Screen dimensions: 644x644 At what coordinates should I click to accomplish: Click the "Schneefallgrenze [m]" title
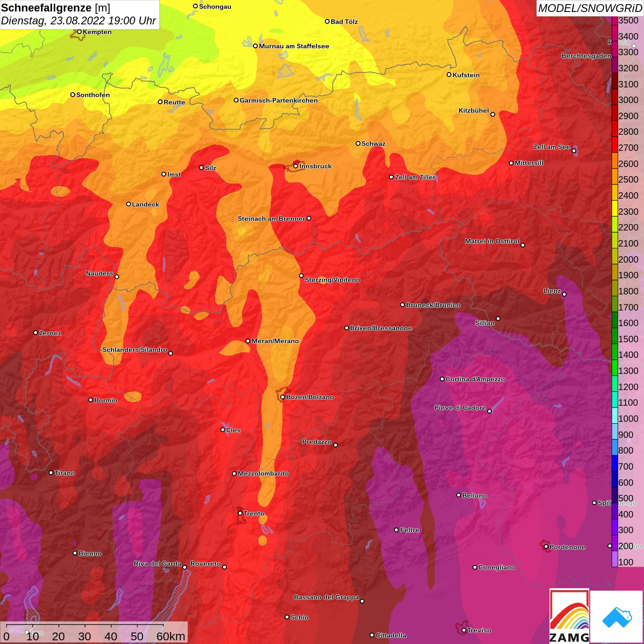coord(56,8)
